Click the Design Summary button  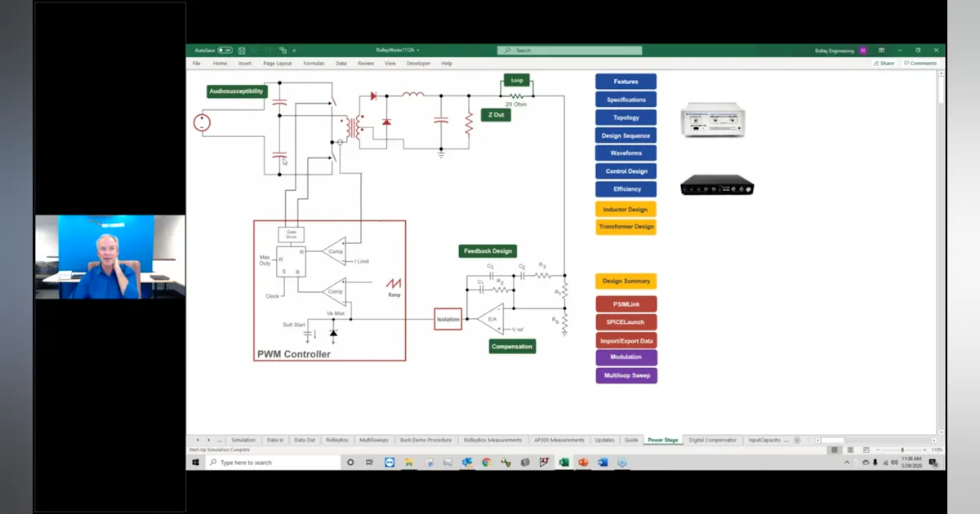coord(626,281)
